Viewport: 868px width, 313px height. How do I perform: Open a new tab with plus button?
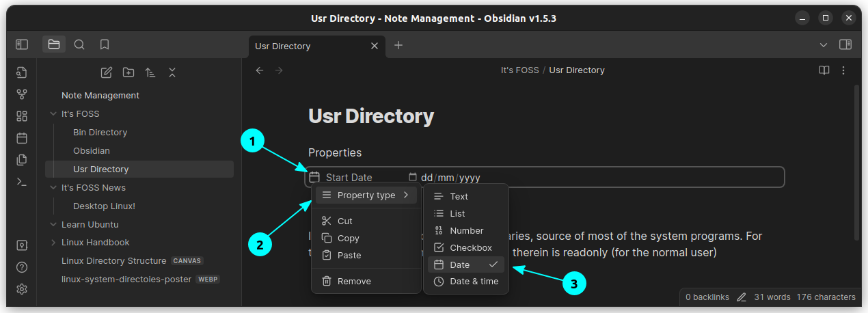point(398,45)
